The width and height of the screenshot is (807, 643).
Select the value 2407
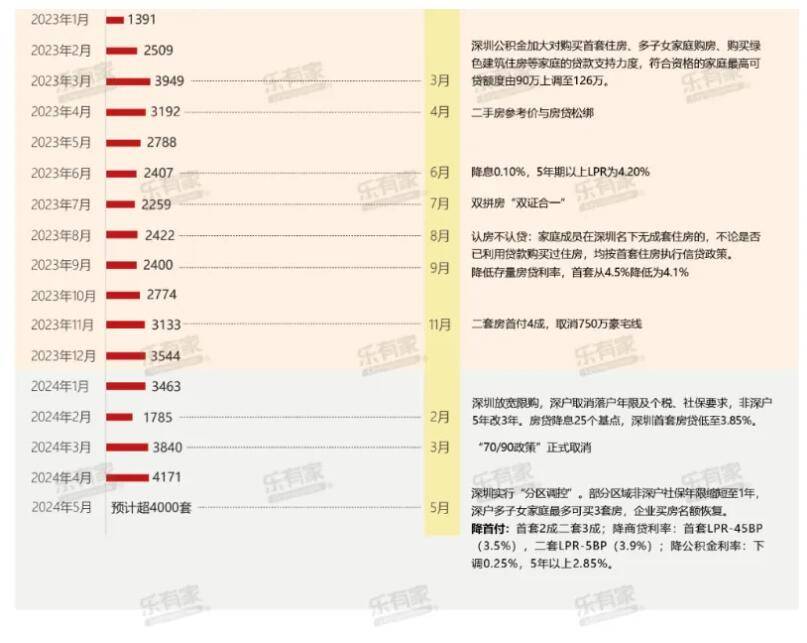coord(158,173)
